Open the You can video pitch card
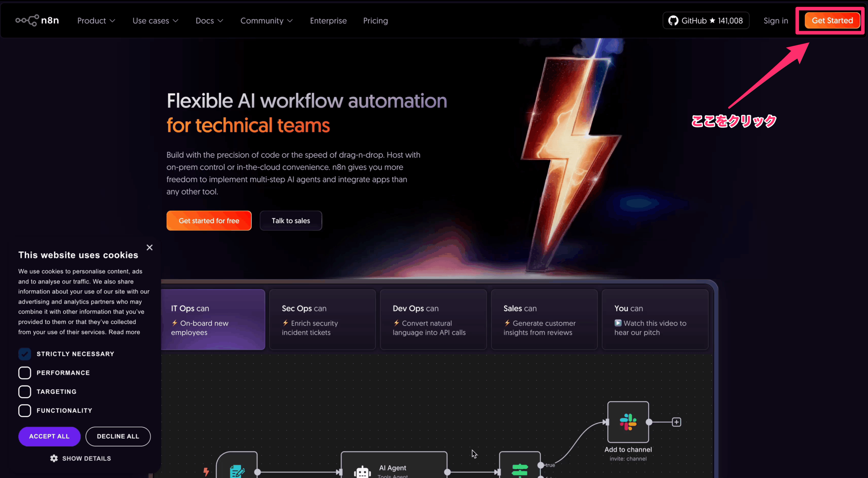This screenshot has height=478, width=868. [x=655, y=319]
